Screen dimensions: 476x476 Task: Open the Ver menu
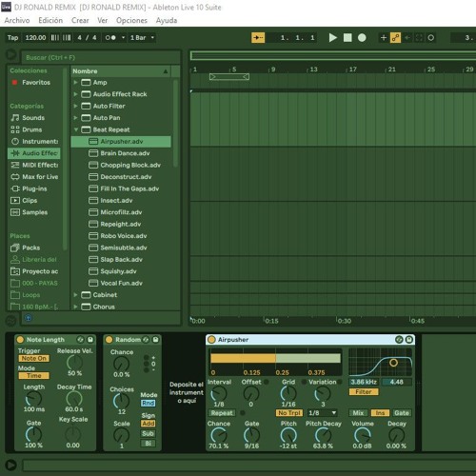pos(103,20)
